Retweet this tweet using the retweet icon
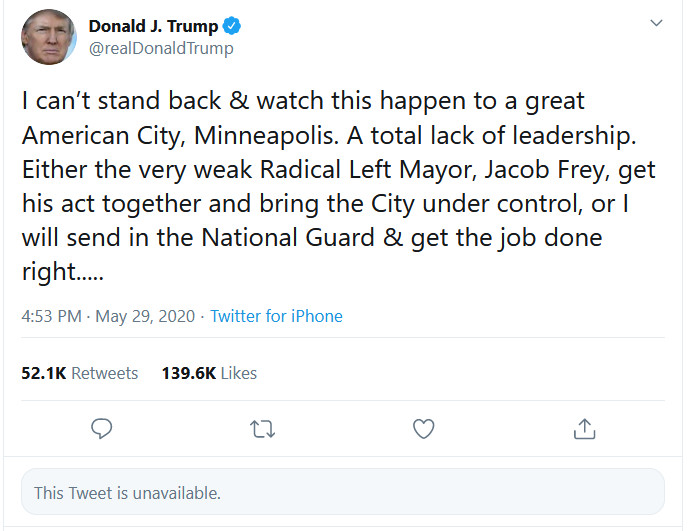The image size is (693, 531). pos(262,429)
